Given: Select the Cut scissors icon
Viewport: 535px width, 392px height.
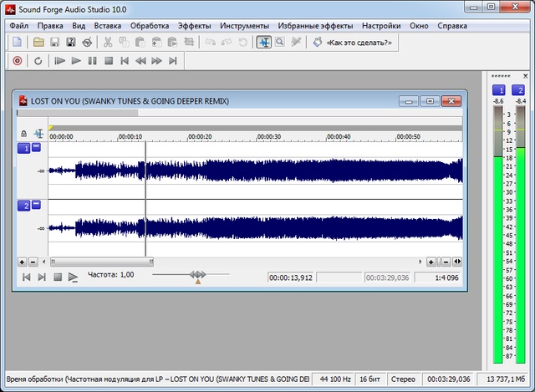Looking at the screenshot, I should (108, 41).
